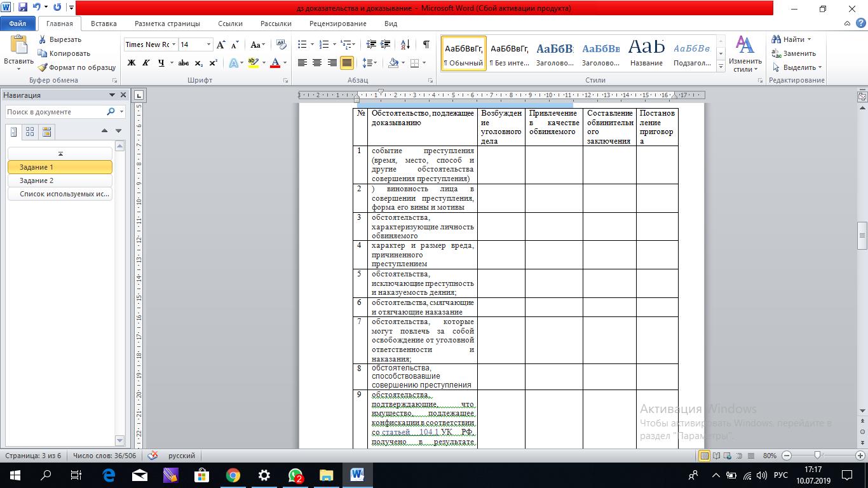Image resolution: width=868 pixels, height=488 pixels.
Task: Open Google Chrome from the taskbar
Action: [233, 475]
